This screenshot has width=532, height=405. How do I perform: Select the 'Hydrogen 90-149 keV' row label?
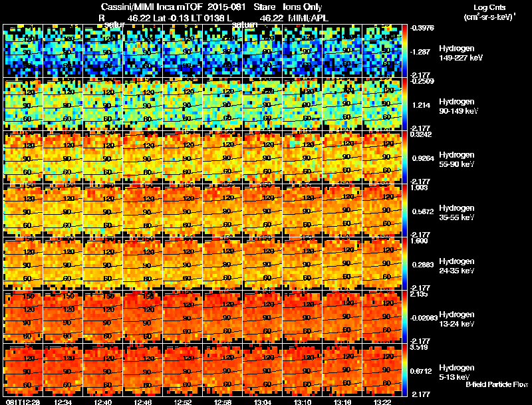coord(458,106)
